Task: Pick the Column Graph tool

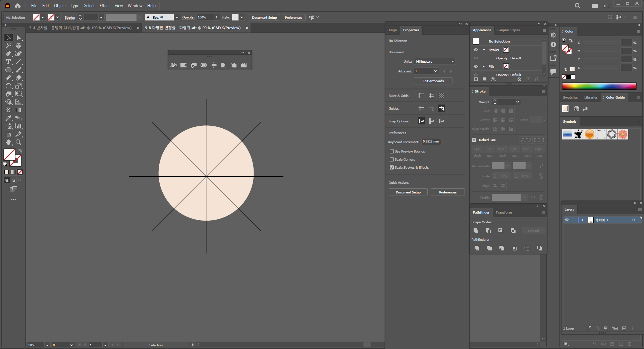Action: [x=18, y=126]
